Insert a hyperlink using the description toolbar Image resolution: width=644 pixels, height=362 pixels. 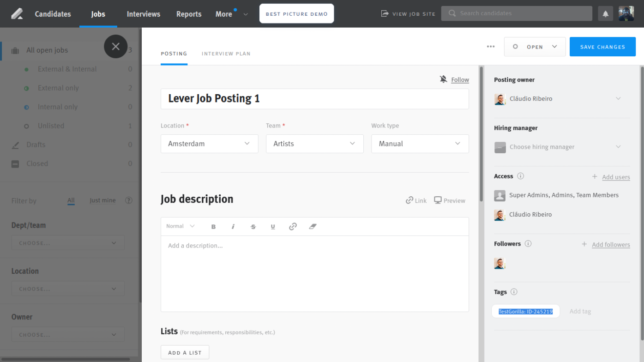coord(293,226)
